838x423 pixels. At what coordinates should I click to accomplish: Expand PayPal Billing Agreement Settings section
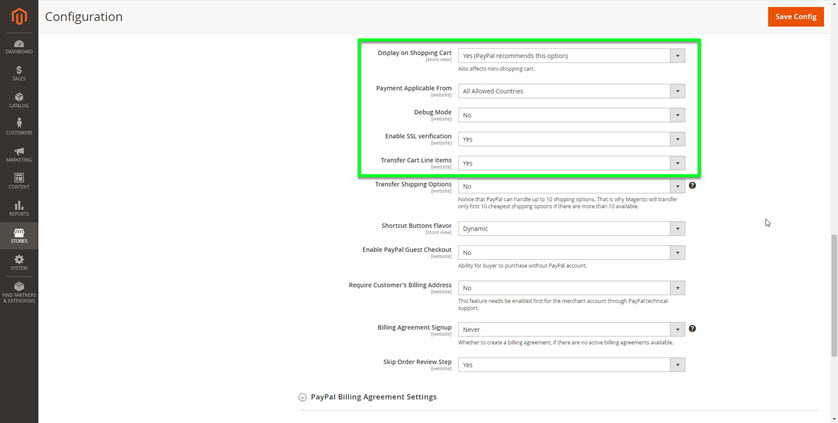coord(368,397)
